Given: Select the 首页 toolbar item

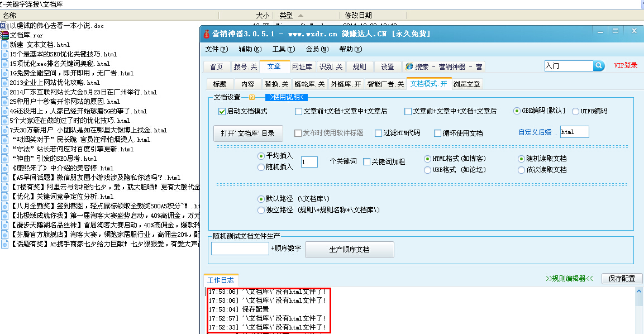Looking at the screenshot, I should click(x=217, y=66).
